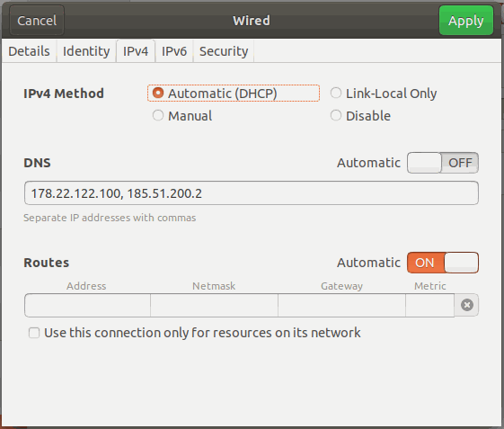Click the route Address field

pyautogui.click(x=87, y=305)
